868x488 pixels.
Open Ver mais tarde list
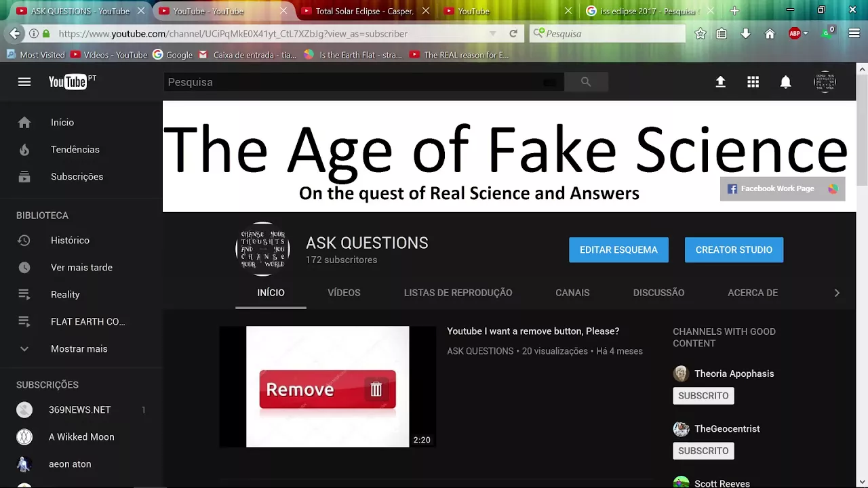(x=81, y=268)
